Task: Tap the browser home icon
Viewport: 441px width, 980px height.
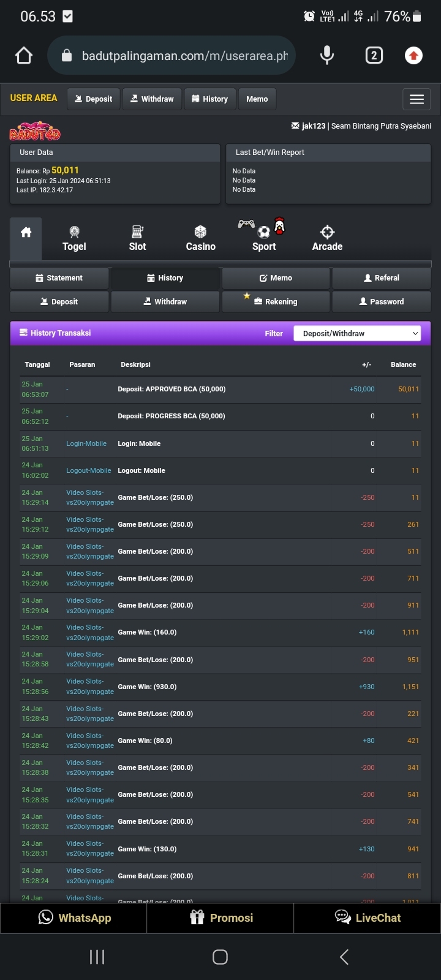Action: click(x=24, y=56)
